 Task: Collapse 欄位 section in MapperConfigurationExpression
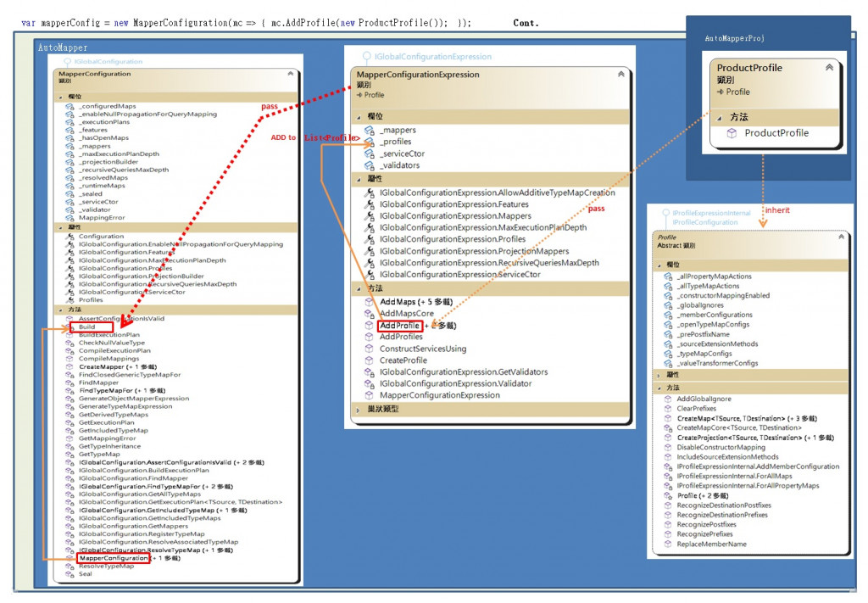[359, 117]
